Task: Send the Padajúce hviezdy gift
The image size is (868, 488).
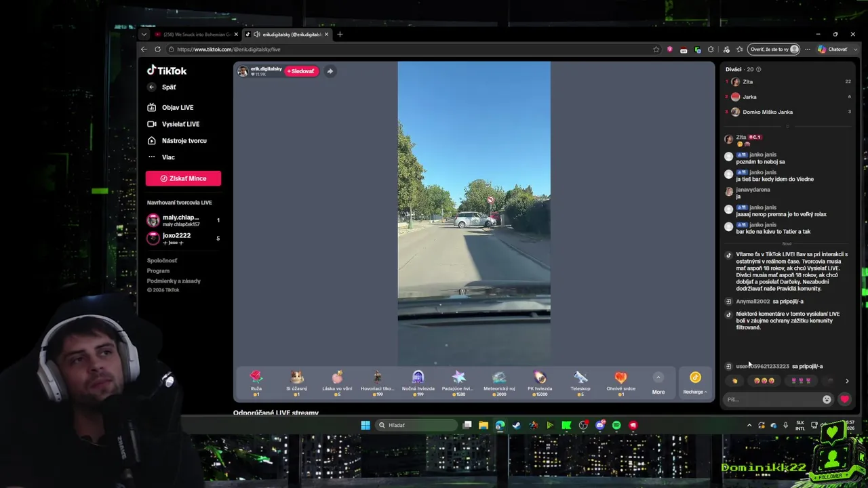Action: point(458,383)
